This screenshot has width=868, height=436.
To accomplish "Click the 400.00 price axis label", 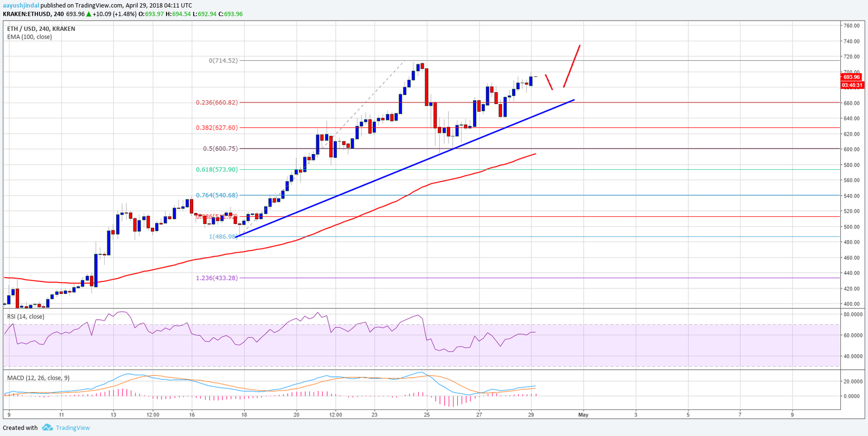I will (851, 304).
